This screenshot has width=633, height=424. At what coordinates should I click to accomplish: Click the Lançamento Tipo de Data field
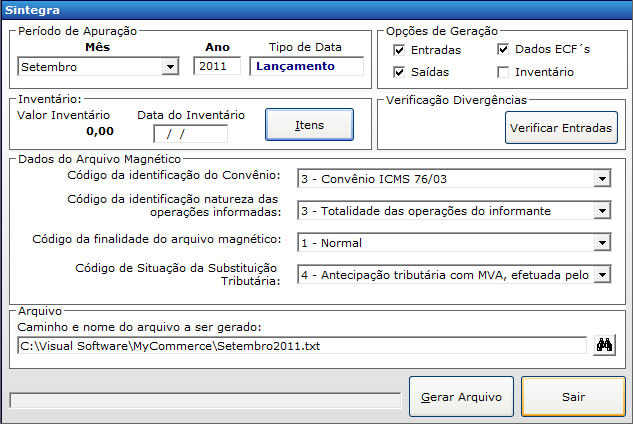coord(306,66)
